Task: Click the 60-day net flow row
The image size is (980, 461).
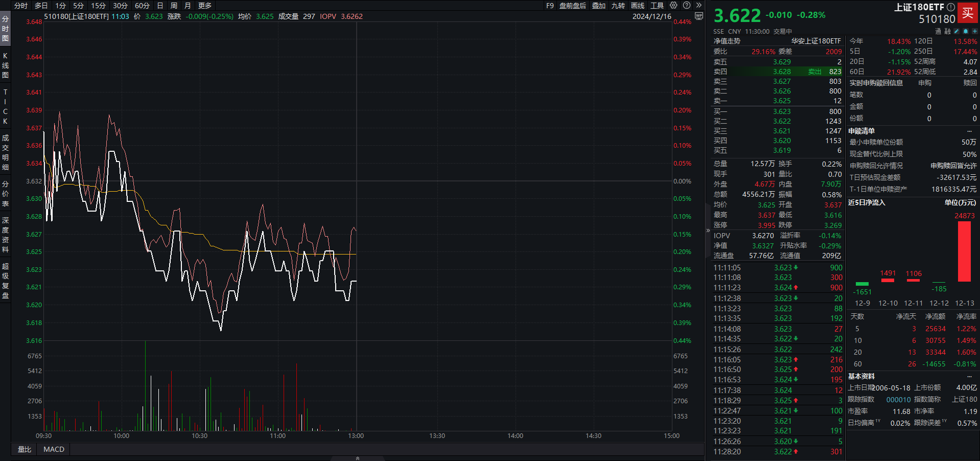Action: point(913,364)
